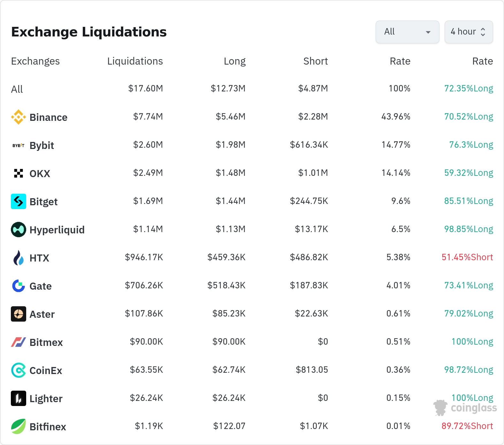This screenshot has height=445, width=504.
Task: Click the coinglass watermark logo
Action: coord(465,408)
